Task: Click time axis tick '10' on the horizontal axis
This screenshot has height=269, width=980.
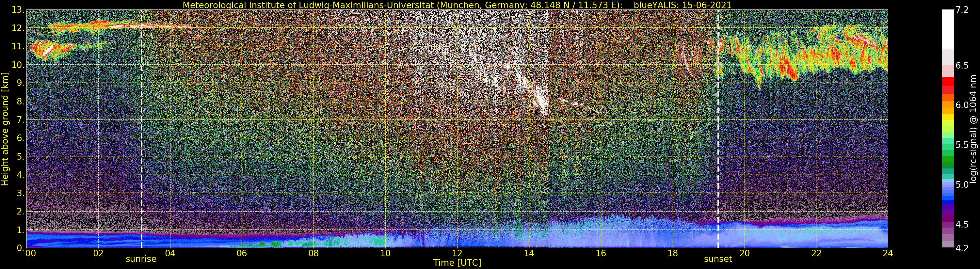Action: pyautogui.click(x=385, y=253)
